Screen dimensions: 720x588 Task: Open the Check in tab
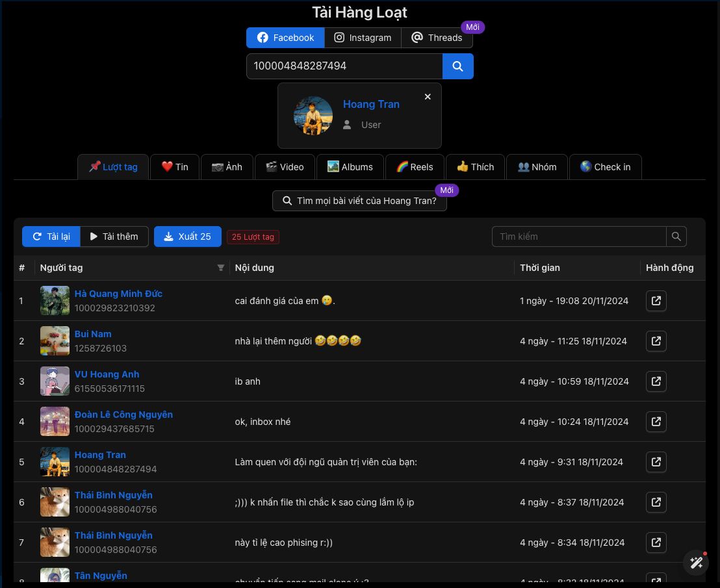[605, 167]
